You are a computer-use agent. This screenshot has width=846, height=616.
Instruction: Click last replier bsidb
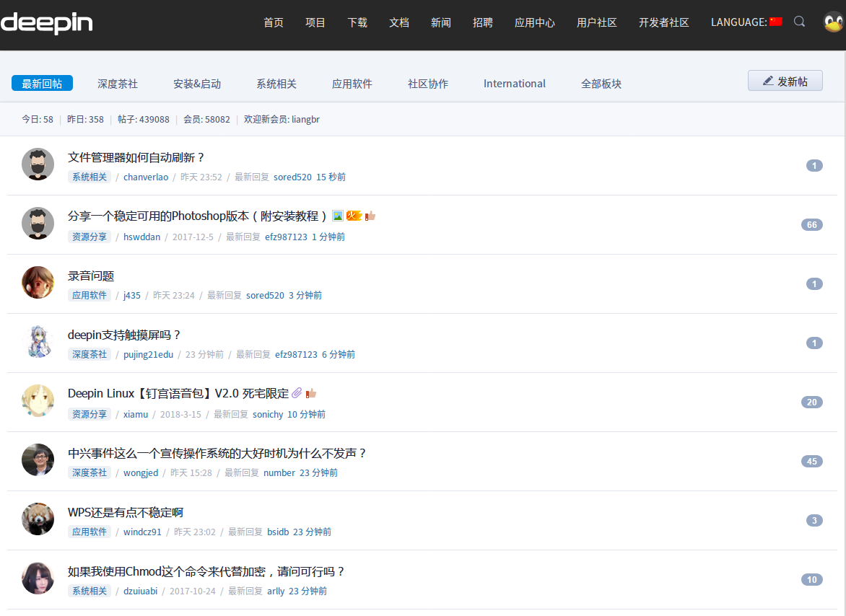[x=278, y=532]
